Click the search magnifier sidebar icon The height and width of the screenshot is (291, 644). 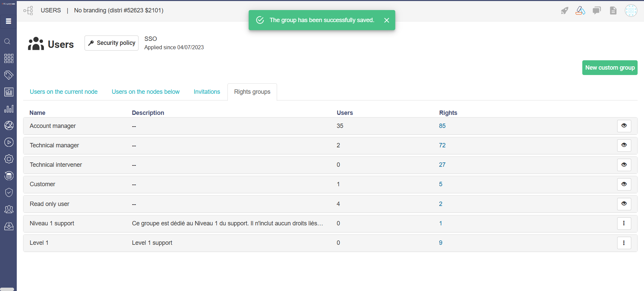(7, 42)
